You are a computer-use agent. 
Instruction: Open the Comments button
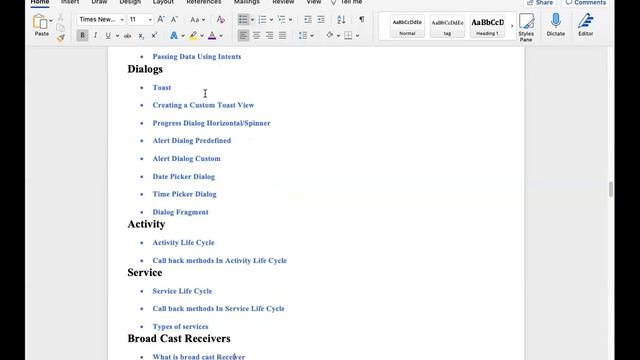(586, 2)
